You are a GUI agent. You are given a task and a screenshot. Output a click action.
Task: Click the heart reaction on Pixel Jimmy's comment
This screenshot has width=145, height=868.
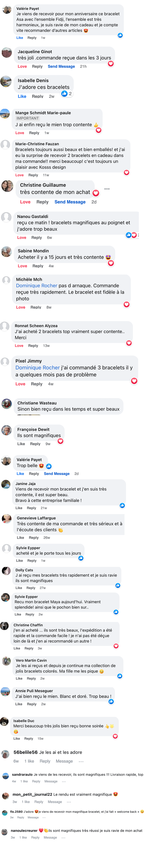click(134, 381)
